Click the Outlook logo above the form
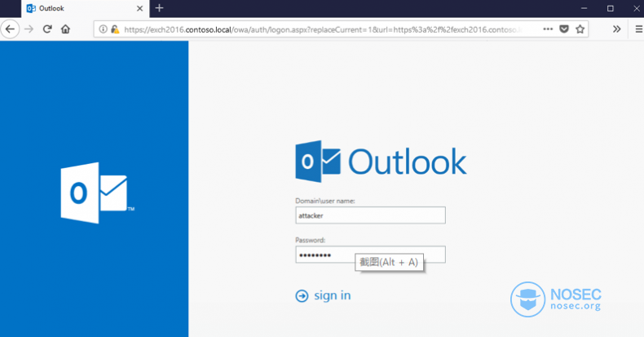 (x=381, y=162)
